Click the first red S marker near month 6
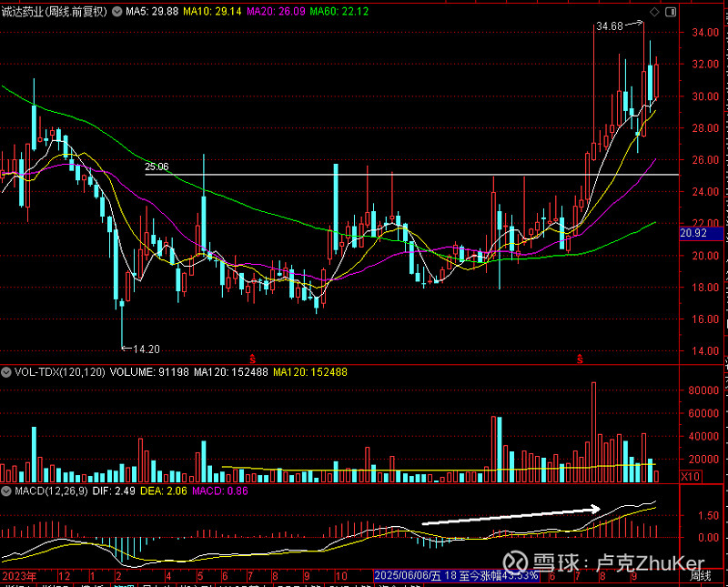Viewport: 728px width, 587px height. click(253, 359)
